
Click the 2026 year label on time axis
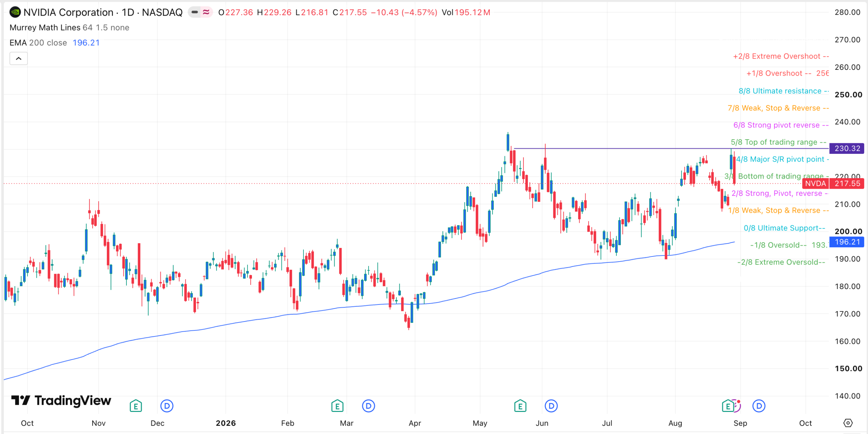(x=226, y=423)
